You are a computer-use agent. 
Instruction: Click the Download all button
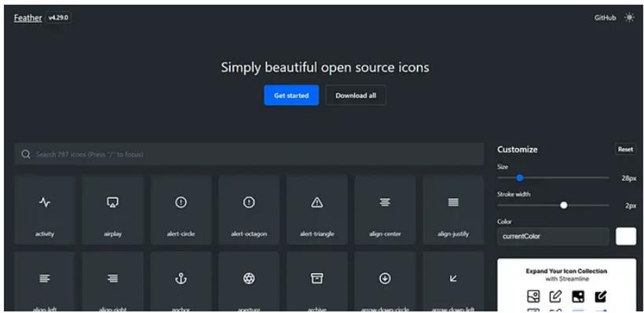(356, 95)
